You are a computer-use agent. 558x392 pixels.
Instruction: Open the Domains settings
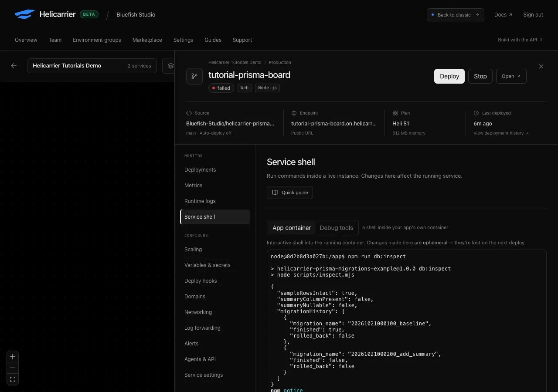[x=215, y=297]
